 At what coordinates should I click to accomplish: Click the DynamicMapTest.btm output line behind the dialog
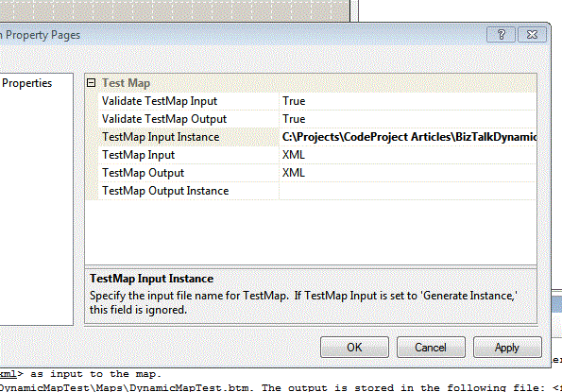pos(281,387)
